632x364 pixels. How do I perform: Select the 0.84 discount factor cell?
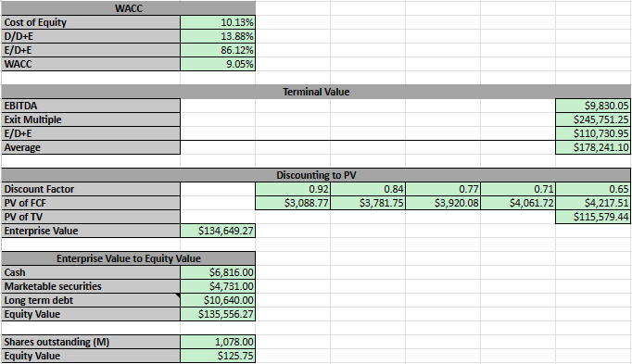coord(368,189)
